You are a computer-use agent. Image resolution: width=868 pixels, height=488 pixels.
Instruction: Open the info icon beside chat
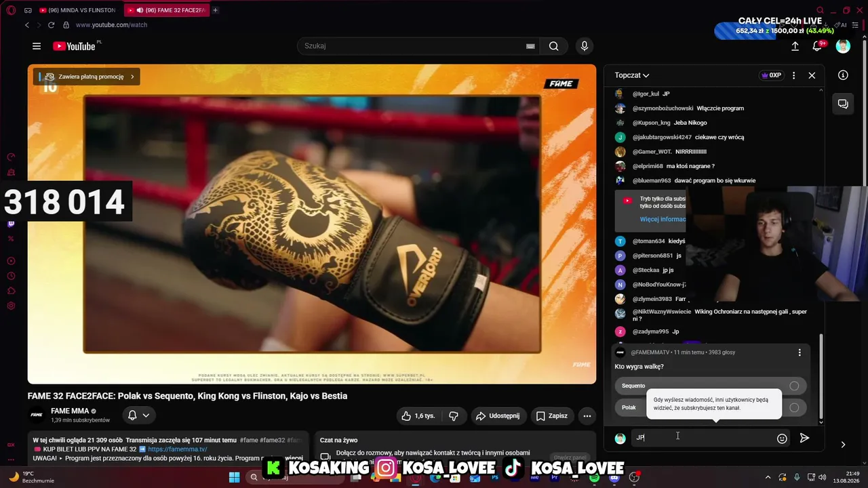[843, 75]
